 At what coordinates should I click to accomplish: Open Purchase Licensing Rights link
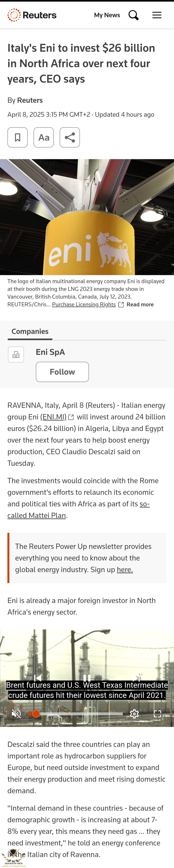pyautogui.click(x=84, y=305)
